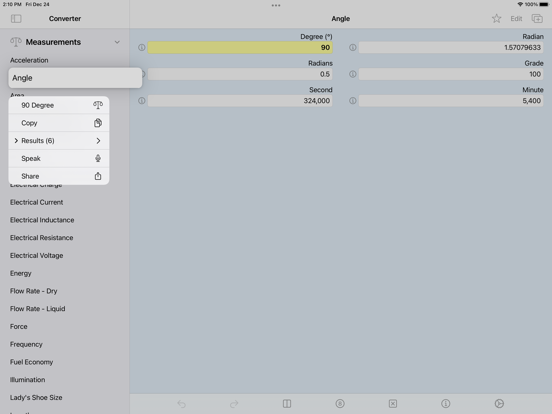Click the Edit button in the header
The height and width of the screenshot is (414, 552).
(516, 19)
